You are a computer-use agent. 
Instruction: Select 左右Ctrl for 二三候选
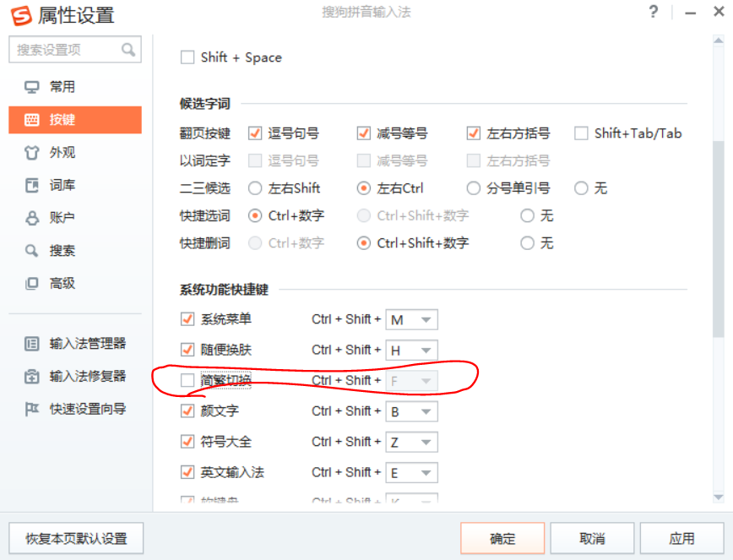coord(364,188)
